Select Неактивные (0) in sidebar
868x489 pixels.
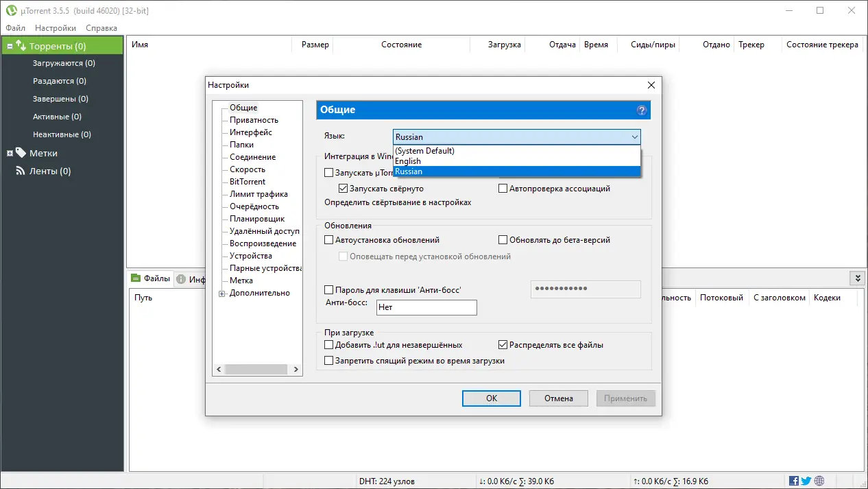click(x=62, y=134)
